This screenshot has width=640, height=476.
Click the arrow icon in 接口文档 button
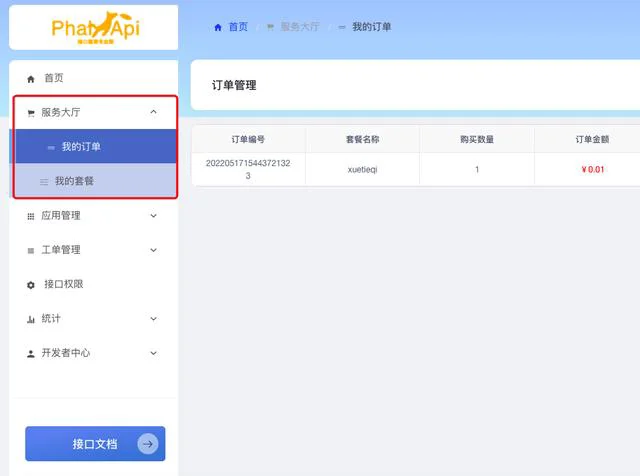[x=148, y=444]
